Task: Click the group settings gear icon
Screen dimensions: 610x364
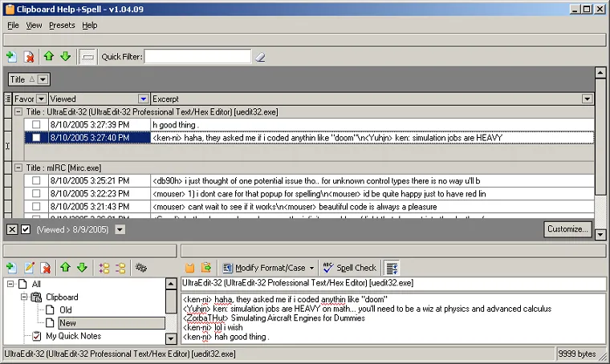Action: click(140, 268)
